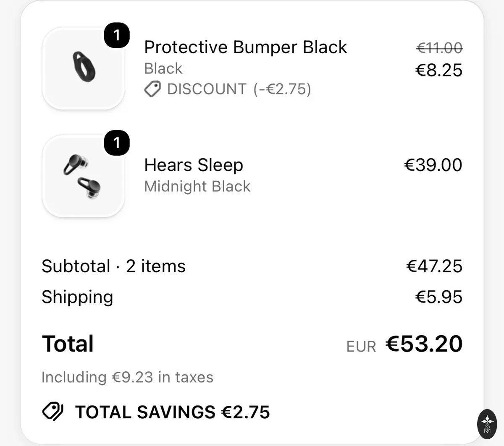504x446 pixels.
Task: Select the Protective Bumper Black title
Action: [x=246, y=47]
